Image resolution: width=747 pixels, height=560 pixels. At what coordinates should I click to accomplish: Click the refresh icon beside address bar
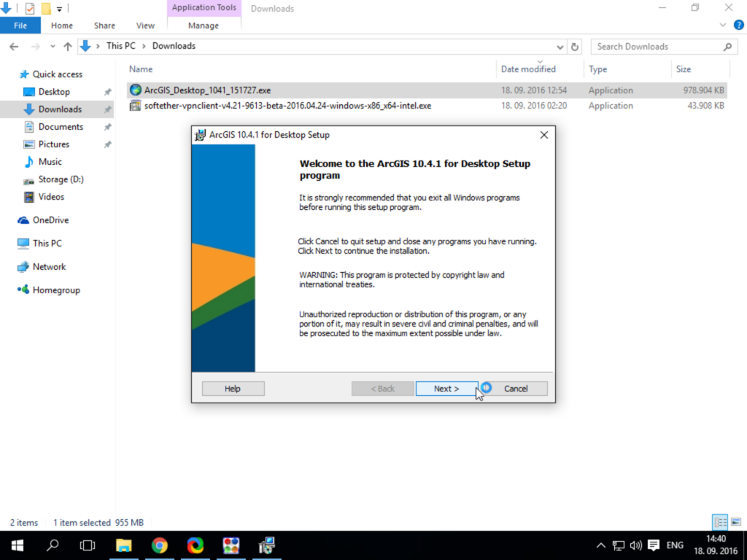(x=575, y=47)
